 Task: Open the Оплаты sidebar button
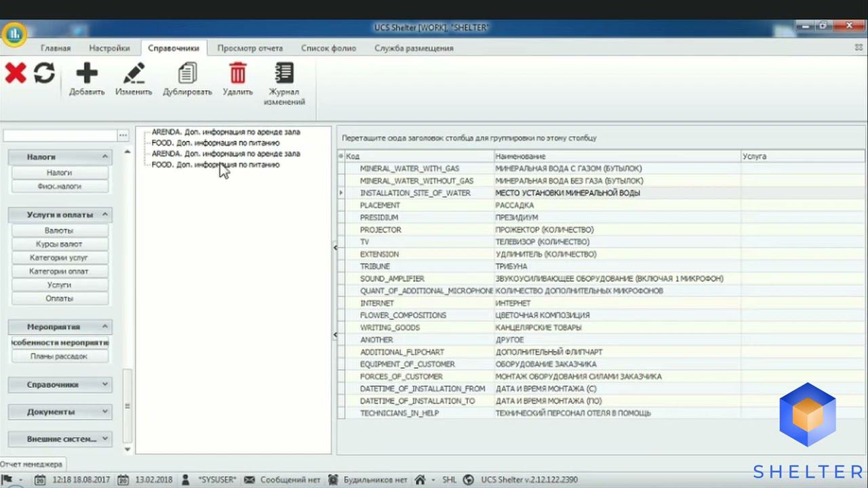(x=60, y=298)
